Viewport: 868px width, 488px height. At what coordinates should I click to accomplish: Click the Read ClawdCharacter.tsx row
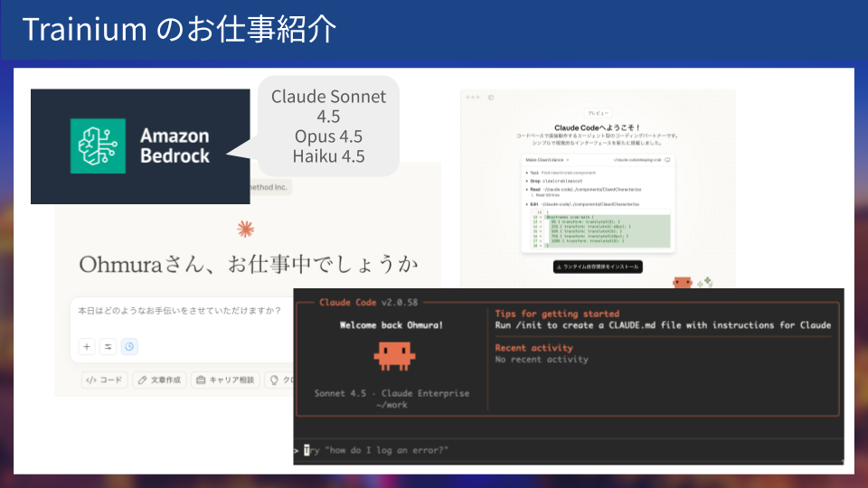tap(583, 189)
